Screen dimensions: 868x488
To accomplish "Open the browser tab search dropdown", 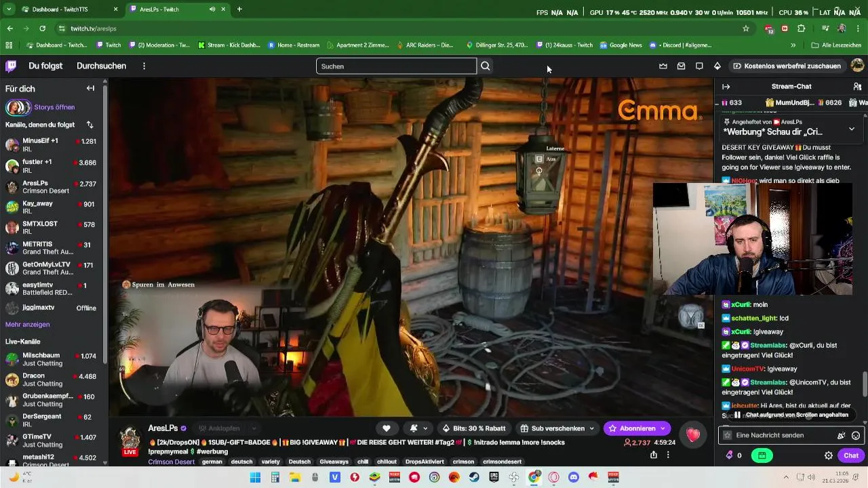I will pos(9,9).
